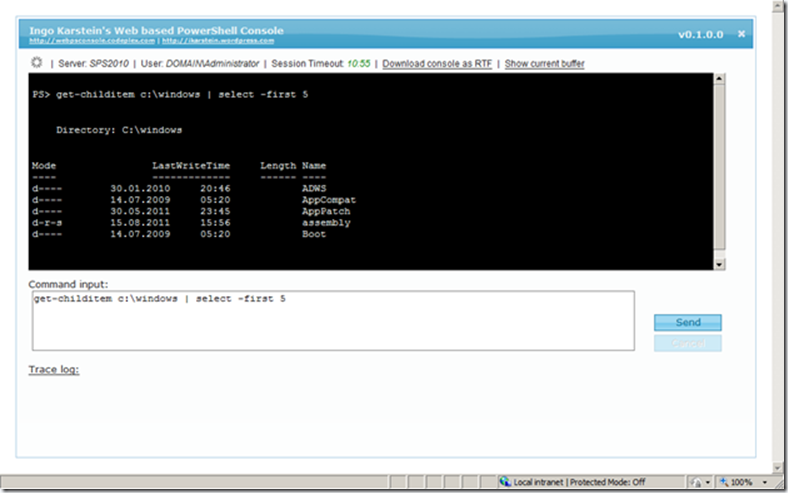Click the Name column header
The width and height of the screenshot is (788, 493).
(314, 166)
